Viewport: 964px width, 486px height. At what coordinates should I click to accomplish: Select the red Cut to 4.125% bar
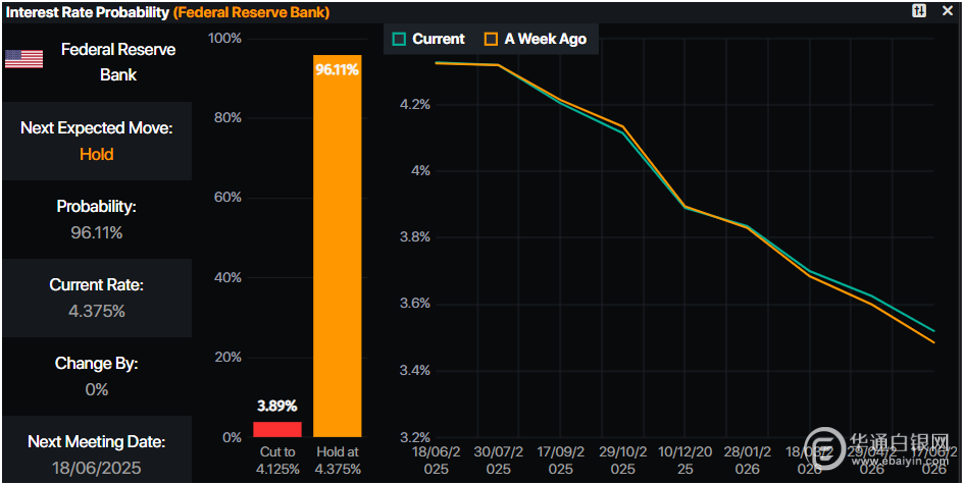pyautogui.click(x=277, y=429)
